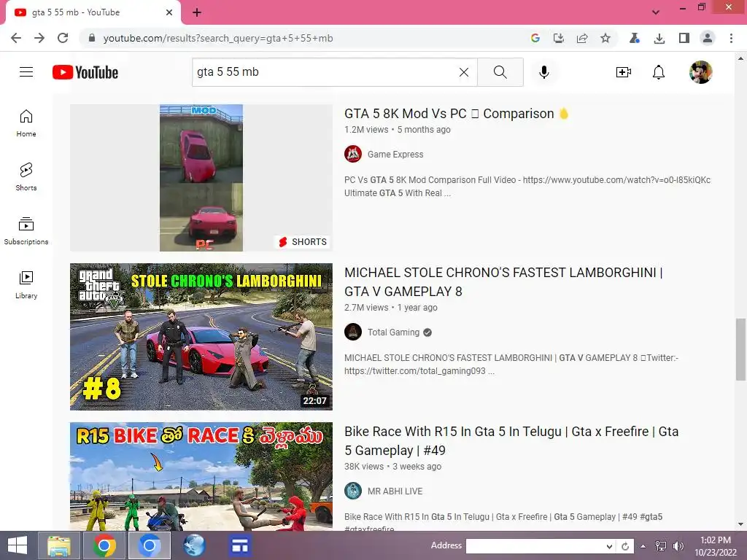Screen dimensions: 747x560
Task: Open the GTA 5 8K Mod Shorts thumbnail
Action: click(x=201, y=178)
